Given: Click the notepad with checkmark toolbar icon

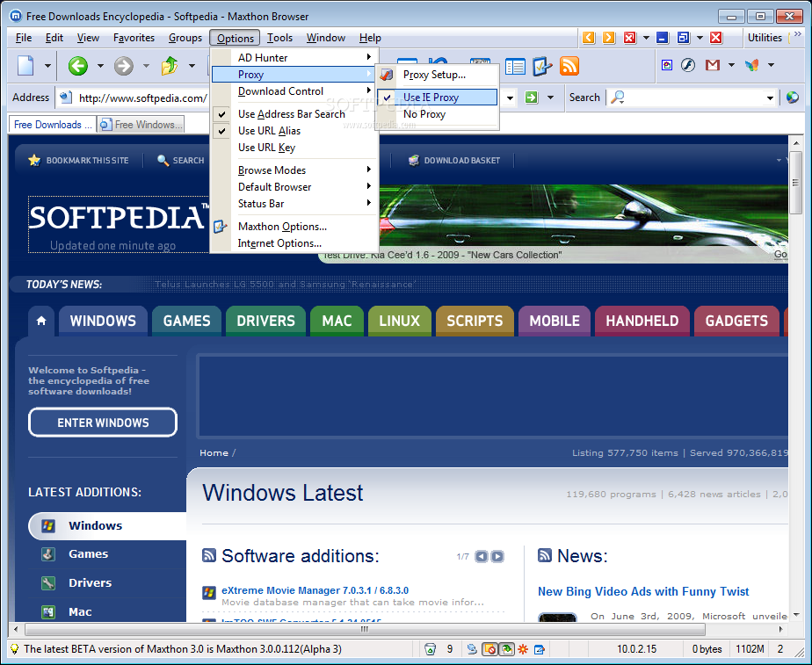Looking at the screenshot, I should pyautogui.click(x=541, y=66).
